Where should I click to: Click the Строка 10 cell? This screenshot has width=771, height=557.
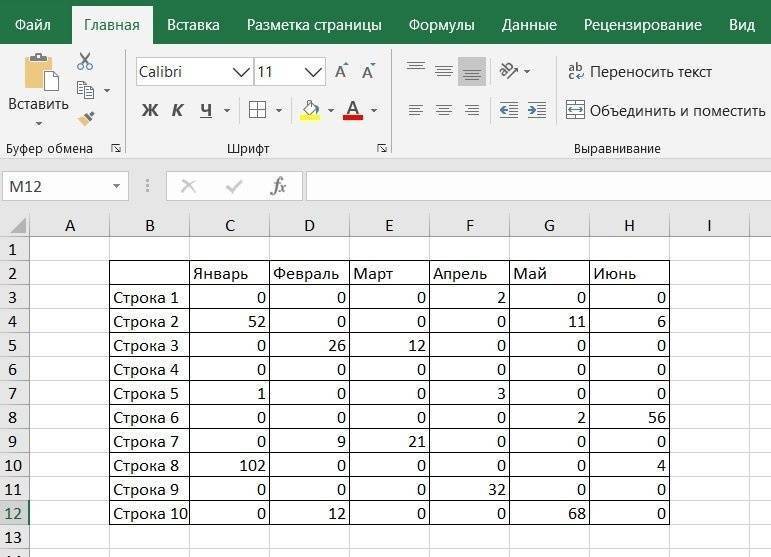[149, 513]
